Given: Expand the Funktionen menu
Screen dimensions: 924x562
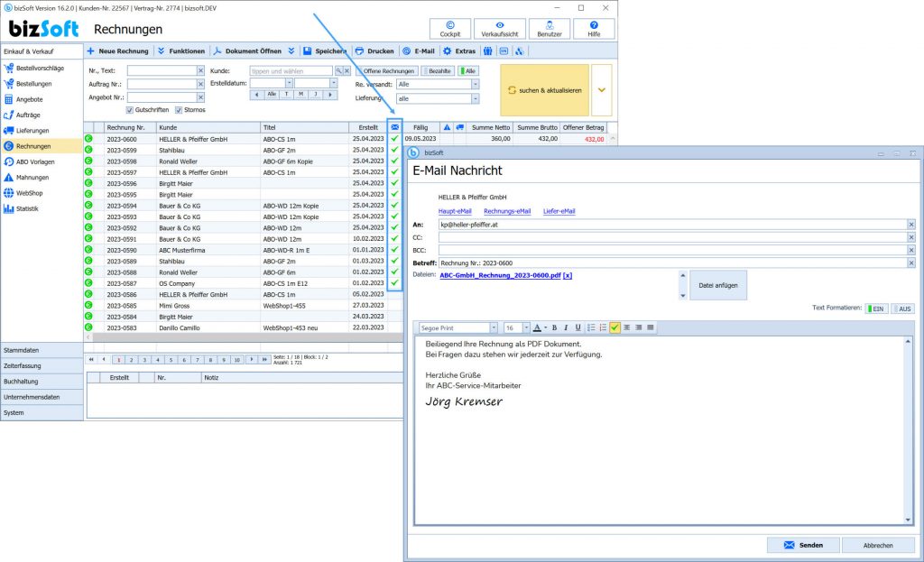Looking at the screenshot, I should [181, 51].
